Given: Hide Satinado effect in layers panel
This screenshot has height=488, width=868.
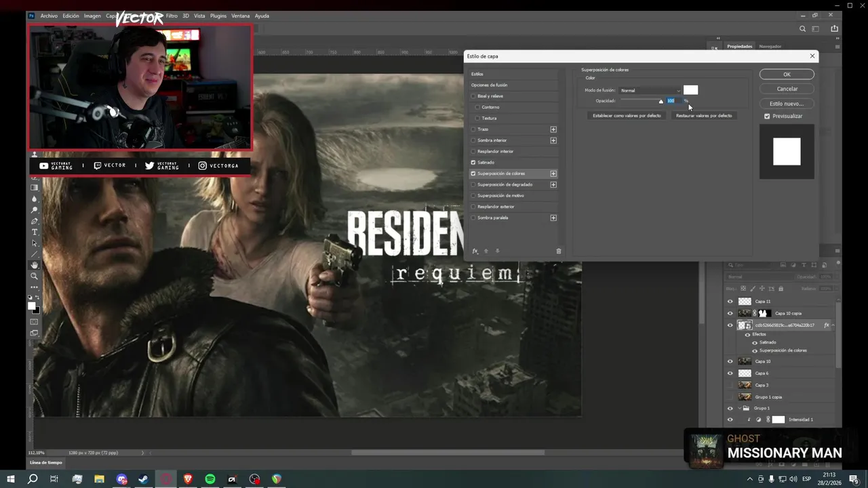Looking at the screenshot, I should tap(755, 342).
